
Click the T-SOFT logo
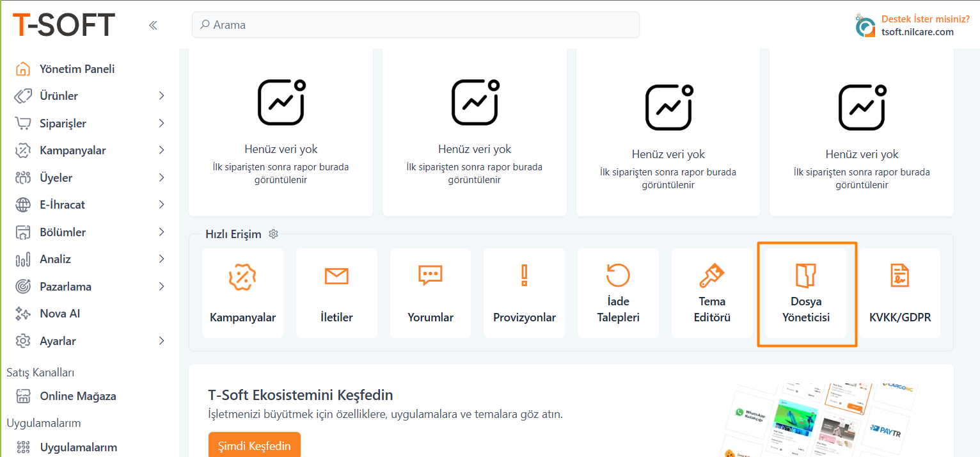pyautogui.click(x=64, y=25)
